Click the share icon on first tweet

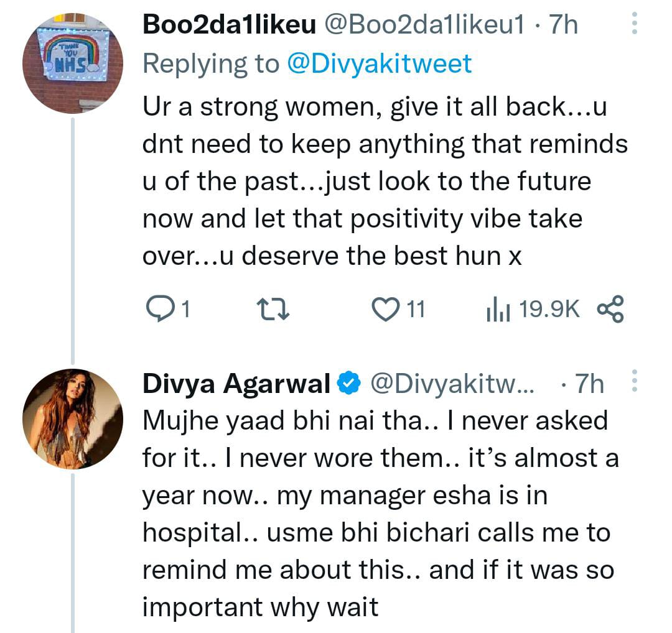(x=610, y=309)
